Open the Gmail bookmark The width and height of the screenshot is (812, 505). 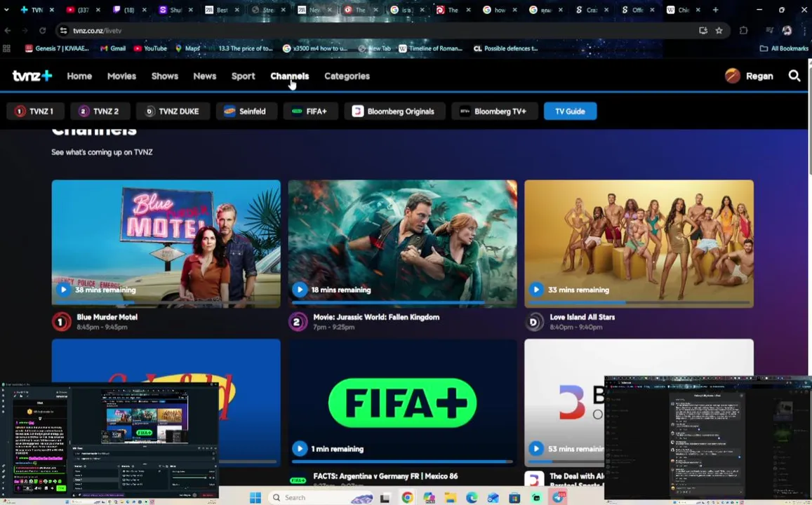tap(113, 48)
